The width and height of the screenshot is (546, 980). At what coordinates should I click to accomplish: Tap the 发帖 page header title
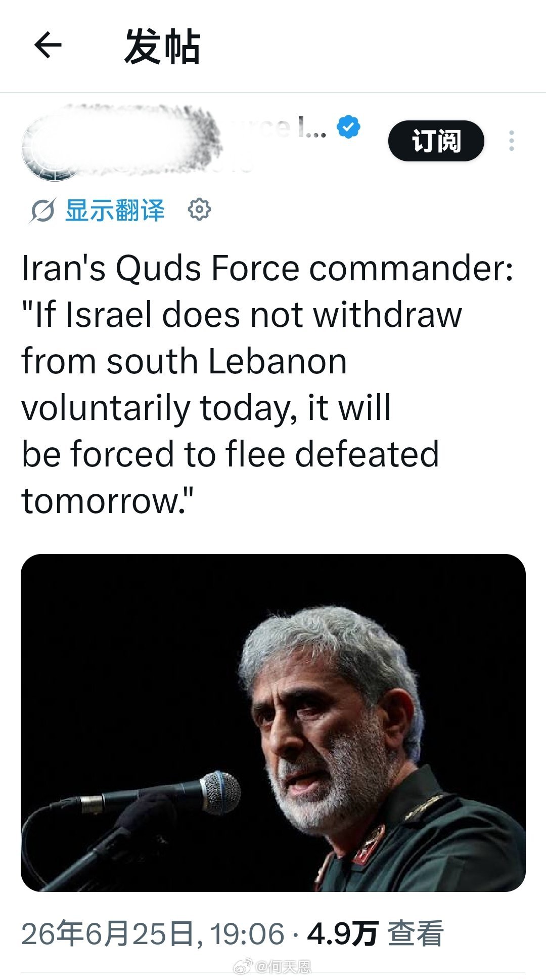(x=162, y=46)
